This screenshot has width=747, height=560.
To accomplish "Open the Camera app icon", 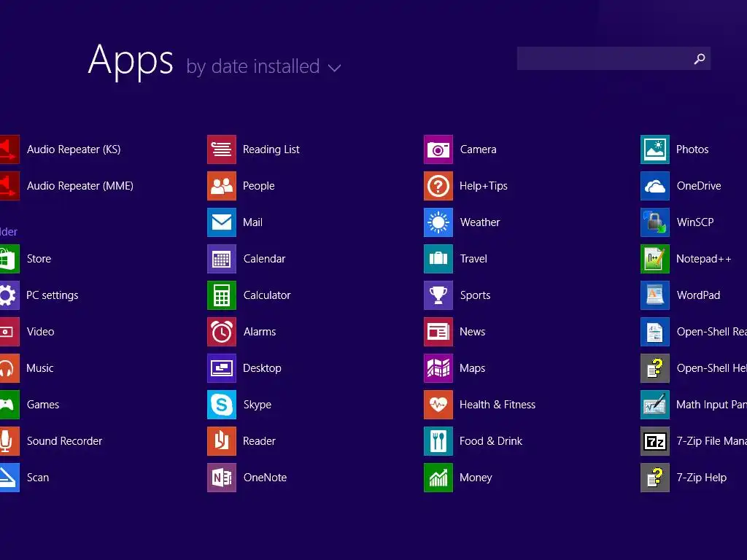I will click(x=438, y=149).
